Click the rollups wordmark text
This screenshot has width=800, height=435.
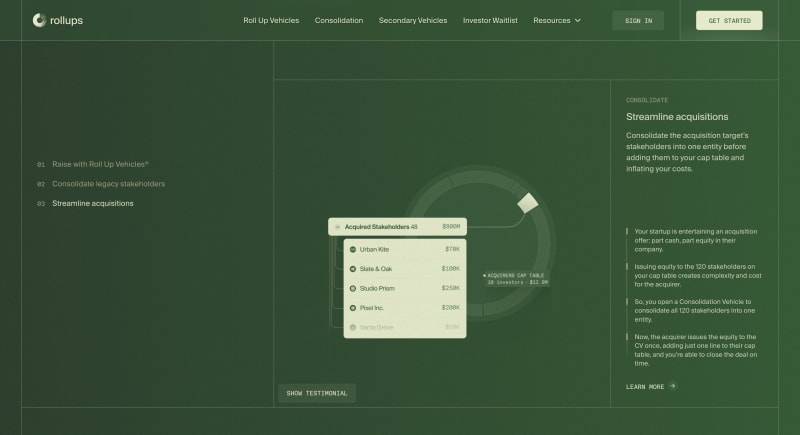[x=66, y=20]
